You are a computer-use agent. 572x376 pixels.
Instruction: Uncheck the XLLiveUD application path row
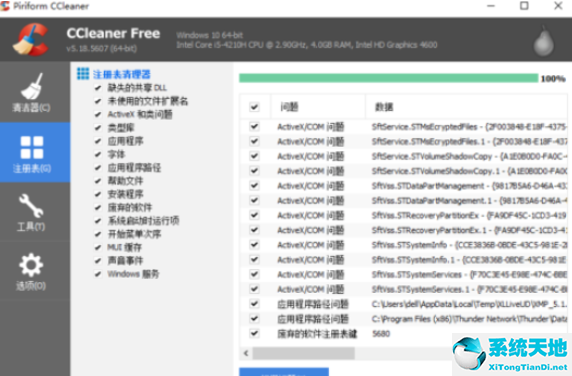254,304
